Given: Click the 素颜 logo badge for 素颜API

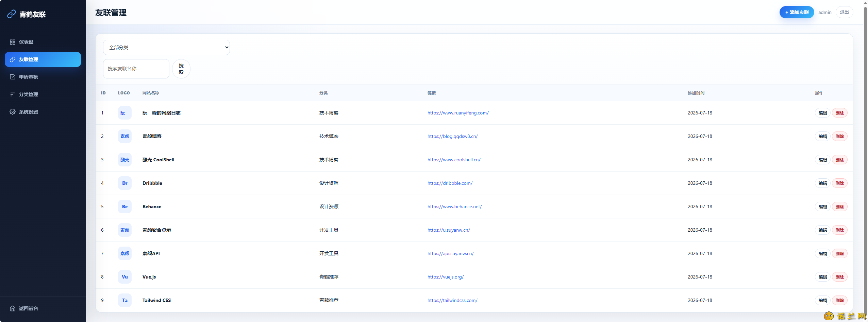Looking at the screenshot, I should click(125, 253).
